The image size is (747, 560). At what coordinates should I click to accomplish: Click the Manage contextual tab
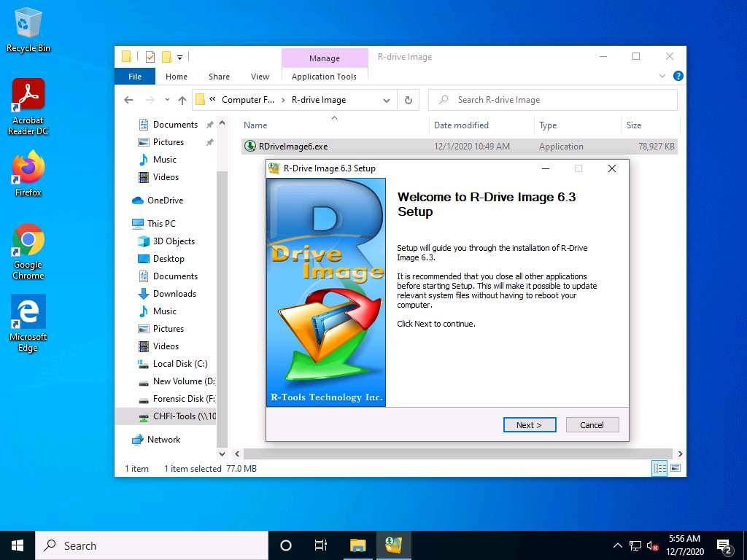325,58
